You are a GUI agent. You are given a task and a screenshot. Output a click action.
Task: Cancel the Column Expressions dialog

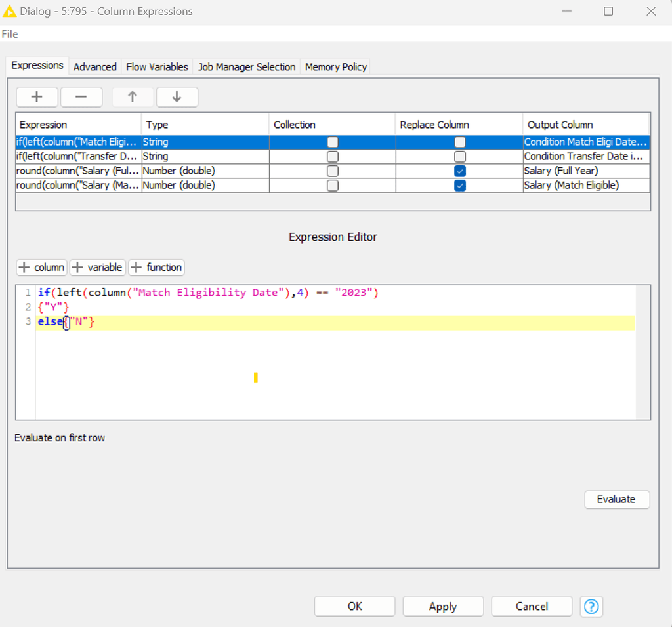point(532,606)
